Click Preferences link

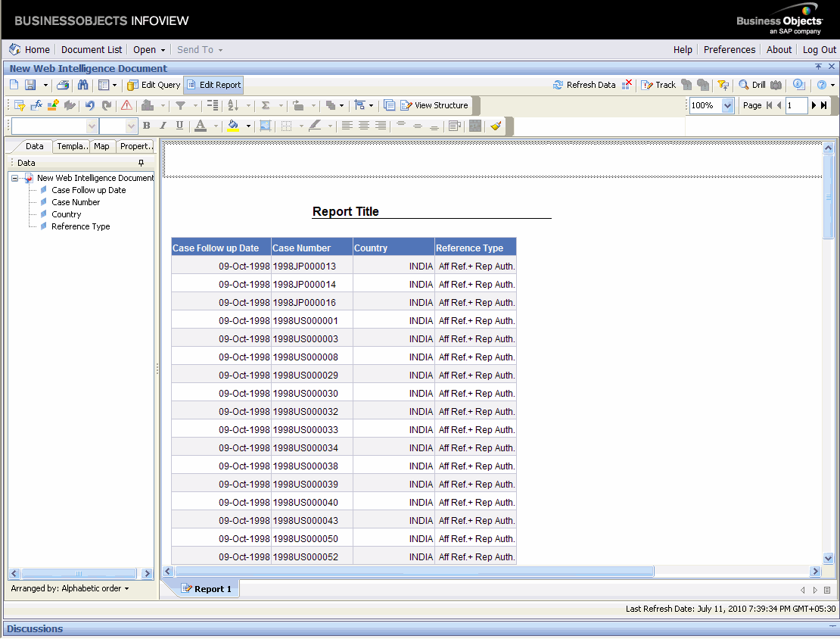click(x=729, y=49)
